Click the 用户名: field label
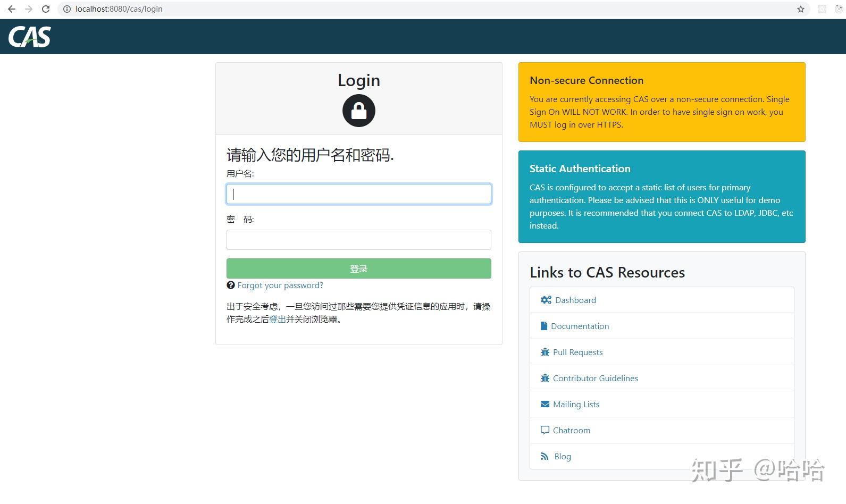Image resolution: width=846 pixels, height=504 pixels. coord(240,173)
